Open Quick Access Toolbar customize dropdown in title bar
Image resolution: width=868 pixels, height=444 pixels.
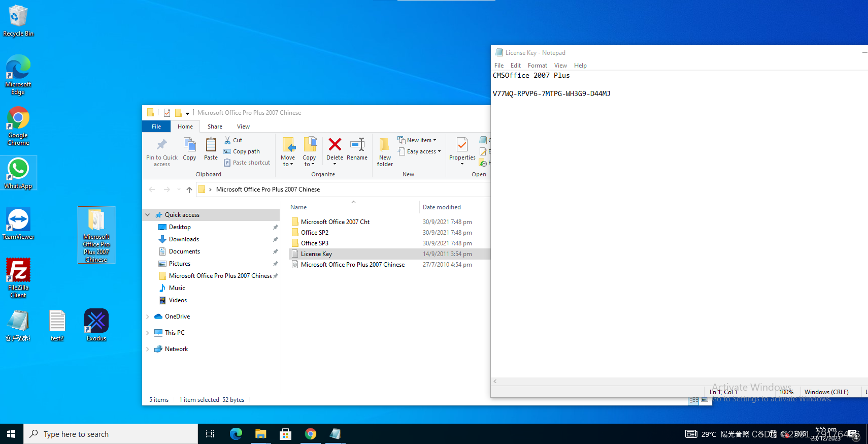click(187, 113)
